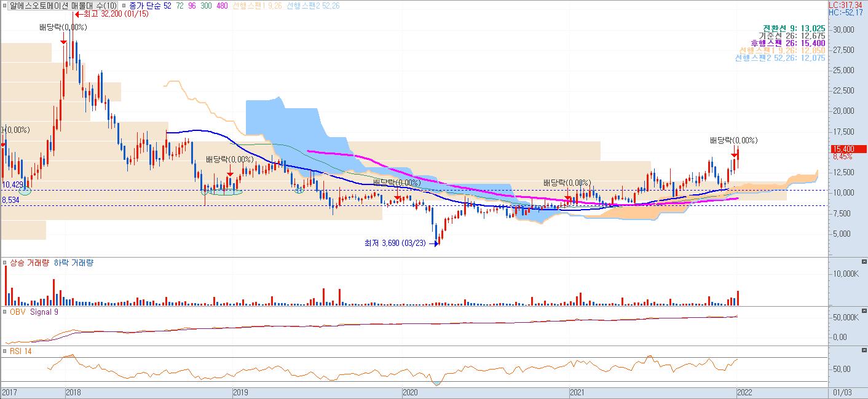Click the 2021 year on time axis
868x399 pixels.
tap(578, 392)
